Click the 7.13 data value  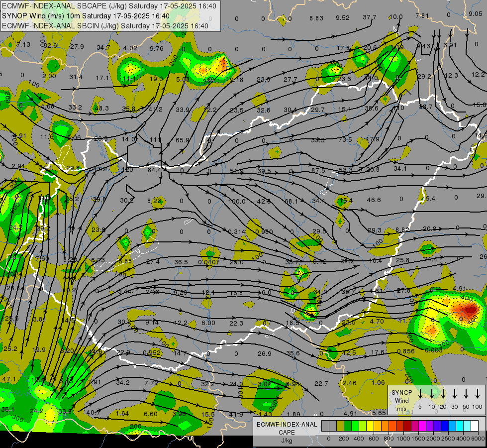[23, 45]
